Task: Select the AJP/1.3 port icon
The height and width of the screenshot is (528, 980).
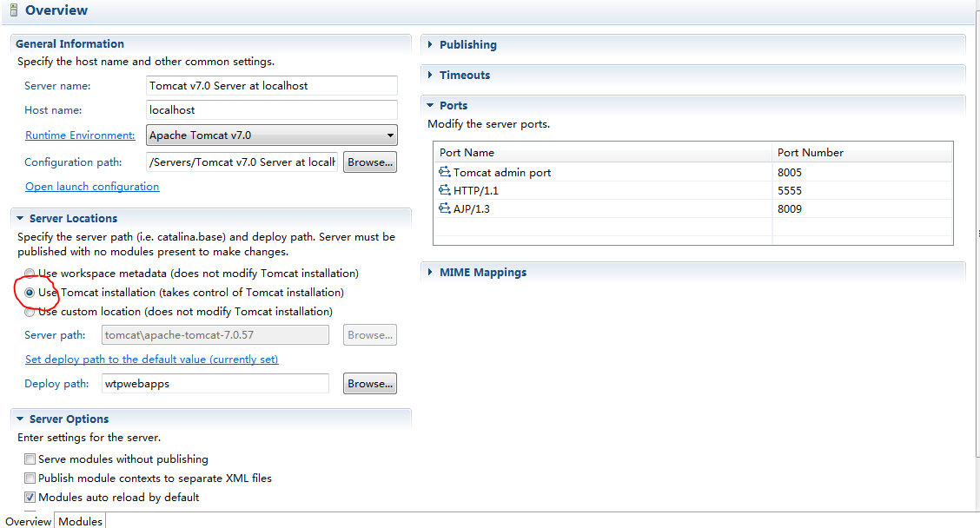Action: click(x=444, y=208)
